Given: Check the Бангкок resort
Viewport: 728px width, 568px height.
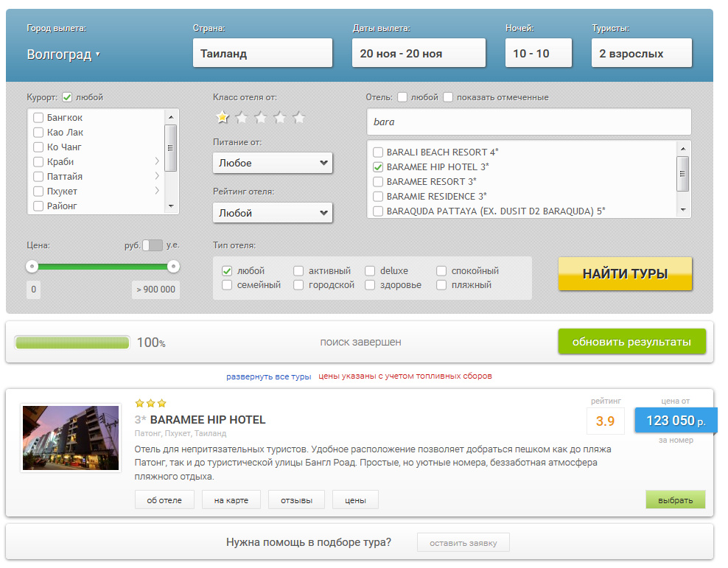Looking at the screenshot, I should click(38, 118).
